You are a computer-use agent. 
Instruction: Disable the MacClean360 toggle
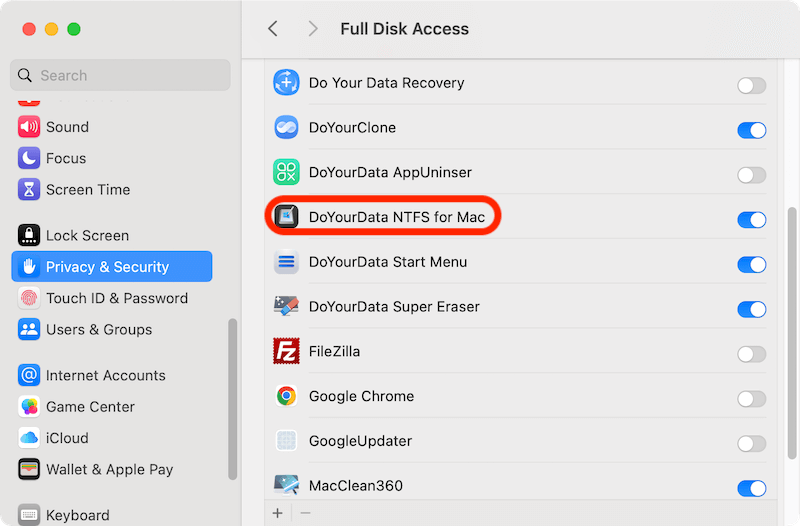[x=752, y=488]
